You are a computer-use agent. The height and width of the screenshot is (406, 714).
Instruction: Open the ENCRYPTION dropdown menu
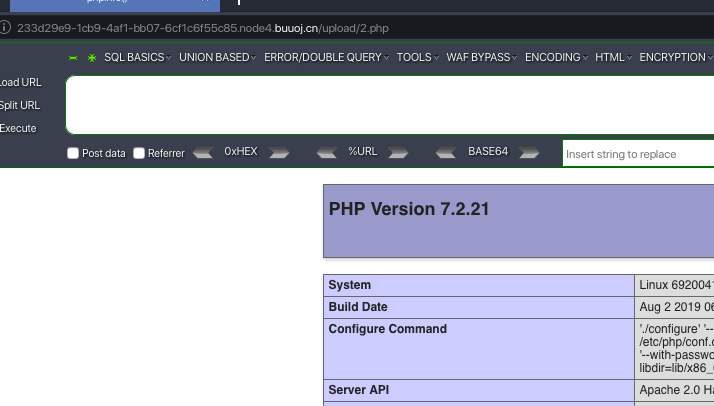(676, 57)
